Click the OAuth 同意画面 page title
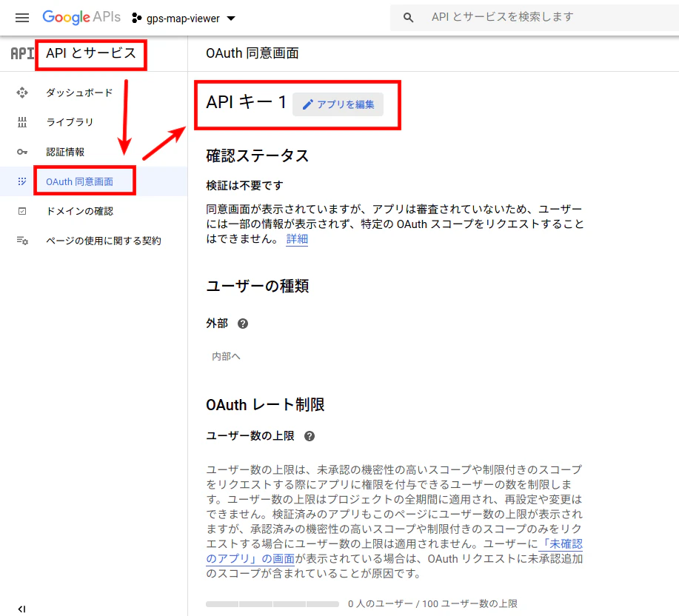 tap(252, 53)
